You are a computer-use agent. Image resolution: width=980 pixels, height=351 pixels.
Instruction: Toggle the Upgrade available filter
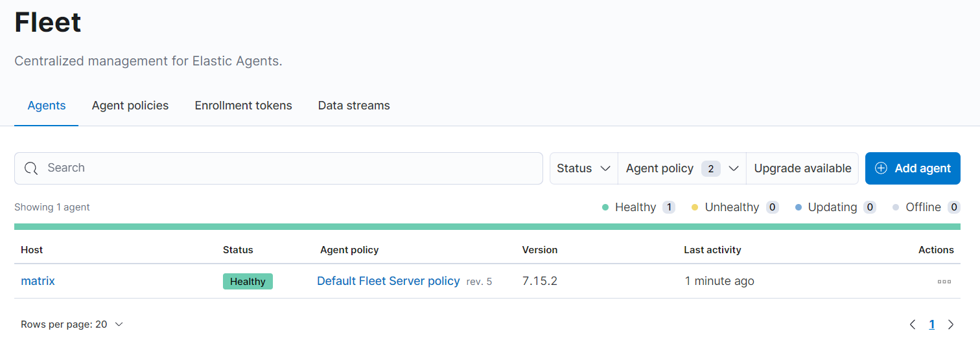click(802, 168)
